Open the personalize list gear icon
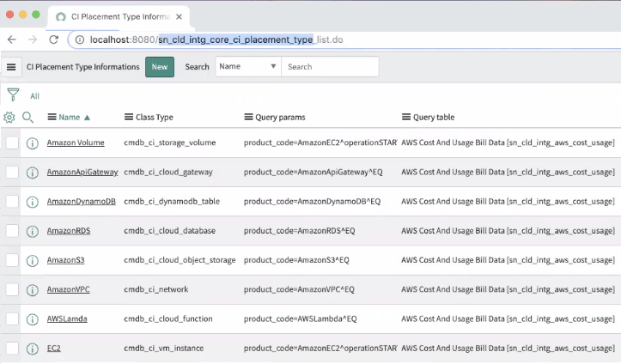Screen dimensions: 621x364 [9, 117]
